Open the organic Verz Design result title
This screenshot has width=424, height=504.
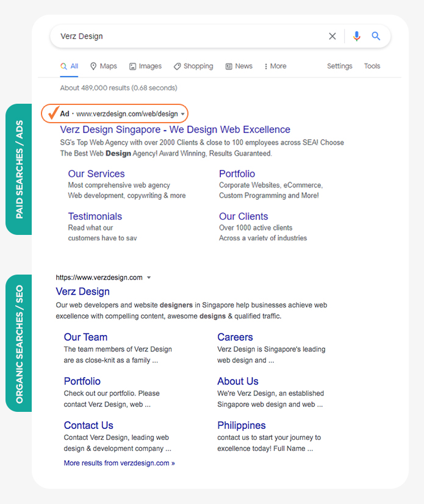82,292
